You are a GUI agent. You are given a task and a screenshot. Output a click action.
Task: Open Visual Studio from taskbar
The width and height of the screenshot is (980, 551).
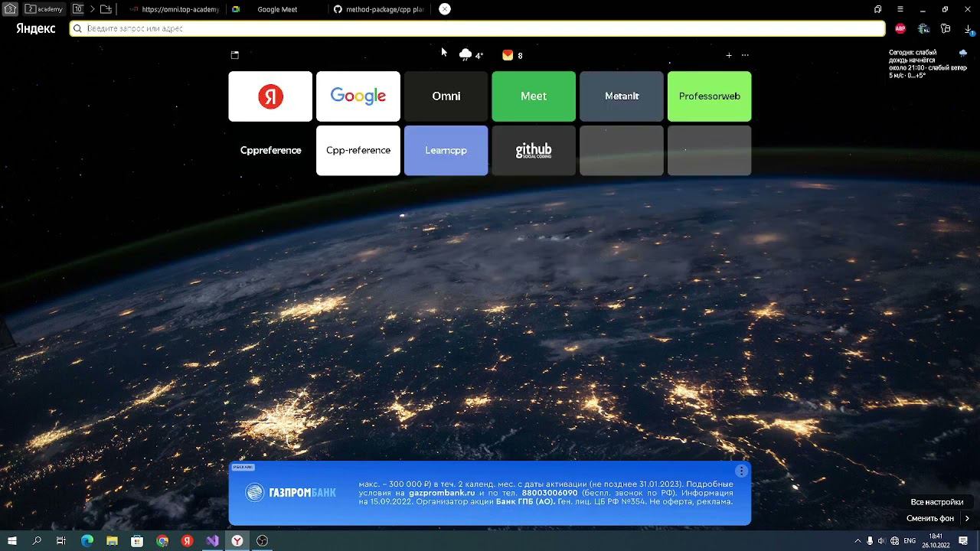[212, 540]
